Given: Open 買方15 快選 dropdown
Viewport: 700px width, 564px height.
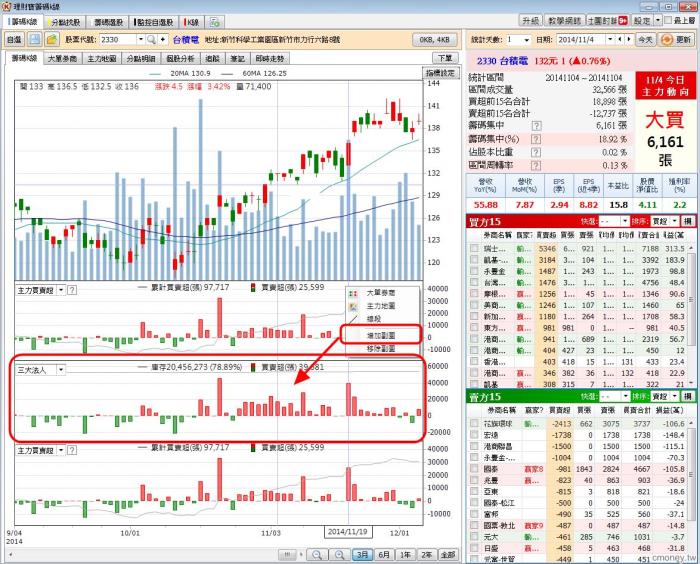Looking at the screenshot, I should pyautogui.click(x=625, y=221).
